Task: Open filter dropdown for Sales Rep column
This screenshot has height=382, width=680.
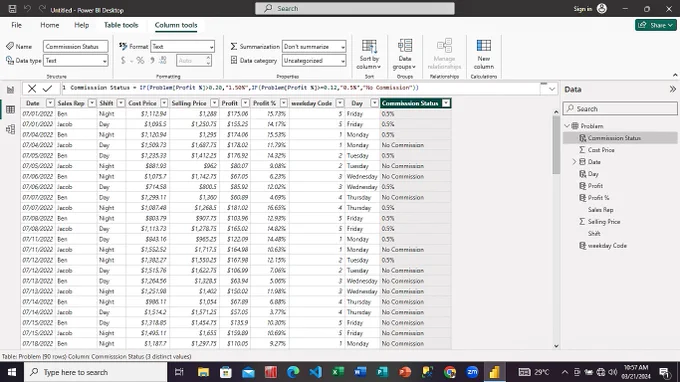Action: click(92, 103)
